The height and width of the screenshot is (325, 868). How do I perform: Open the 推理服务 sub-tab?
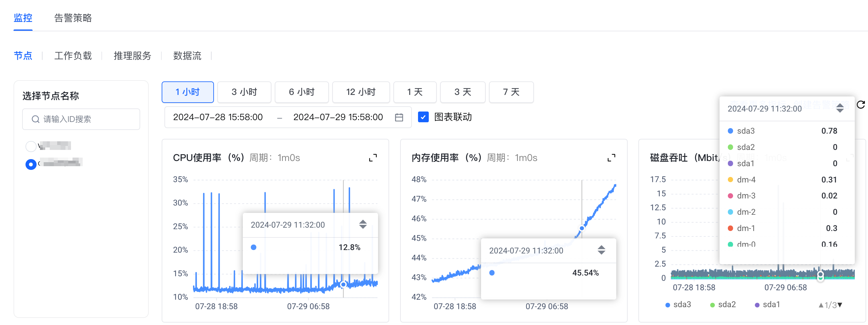[132, 56]
